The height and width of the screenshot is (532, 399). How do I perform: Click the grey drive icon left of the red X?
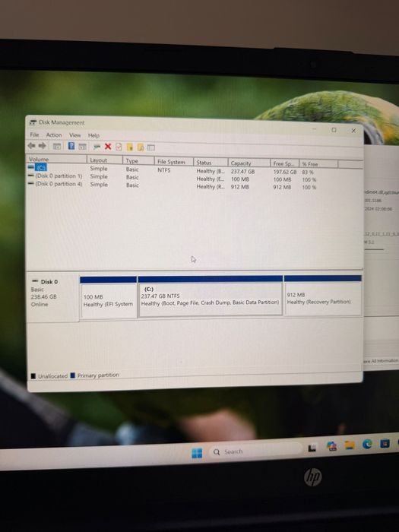(x=97, y=147)
